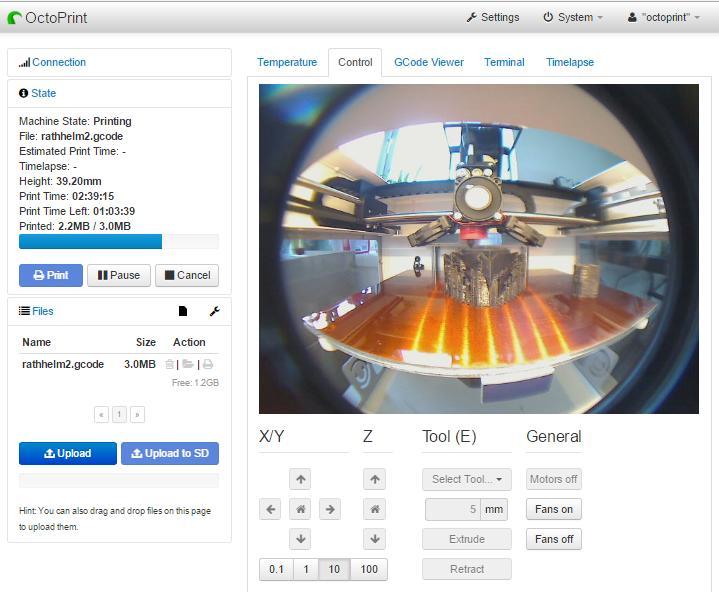The width and height of the screenshot is (719, 592).
Task: Select the 0.1 step size
Action: tap(276, 569)
